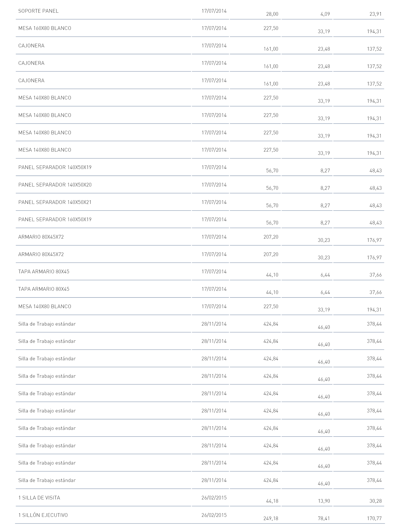
Task: Click the 1 SILLA DE VISITA item
Action: point(39,498)
